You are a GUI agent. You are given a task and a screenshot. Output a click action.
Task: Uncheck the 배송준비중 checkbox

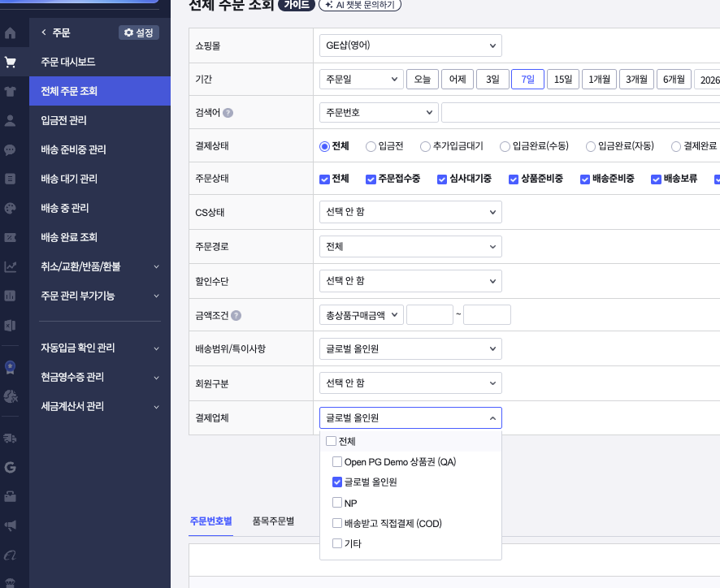point(584,179)
